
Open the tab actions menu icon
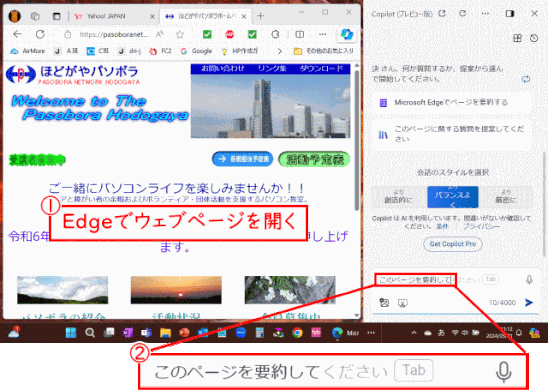pos(57,16)
